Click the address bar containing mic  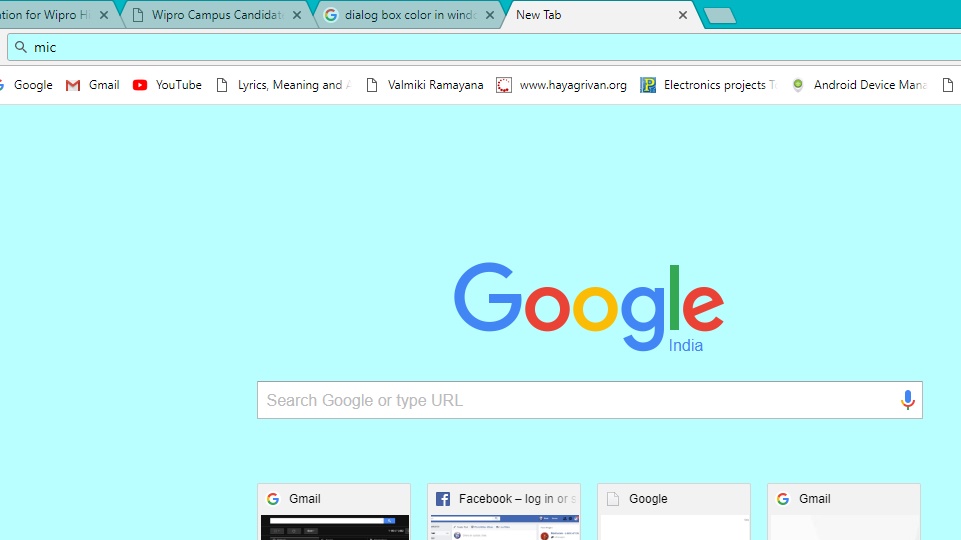[x=484, y=47]
